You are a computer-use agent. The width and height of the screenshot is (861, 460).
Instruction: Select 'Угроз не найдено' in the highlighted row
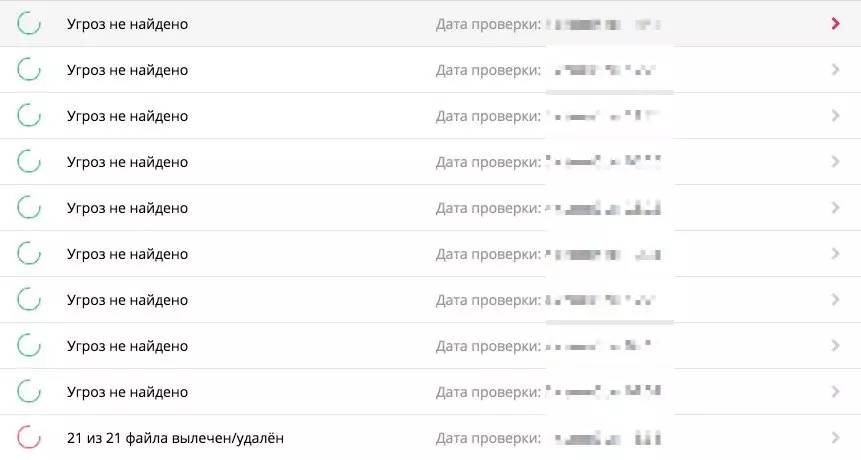pos(127,24)
